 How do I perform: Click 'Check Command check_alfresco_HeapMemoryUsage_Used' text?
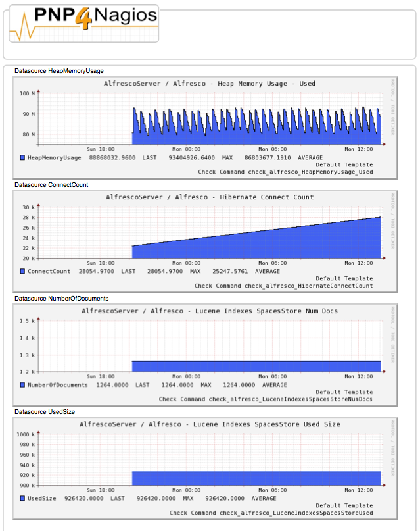pyautogui.click(x=285, y=172)
